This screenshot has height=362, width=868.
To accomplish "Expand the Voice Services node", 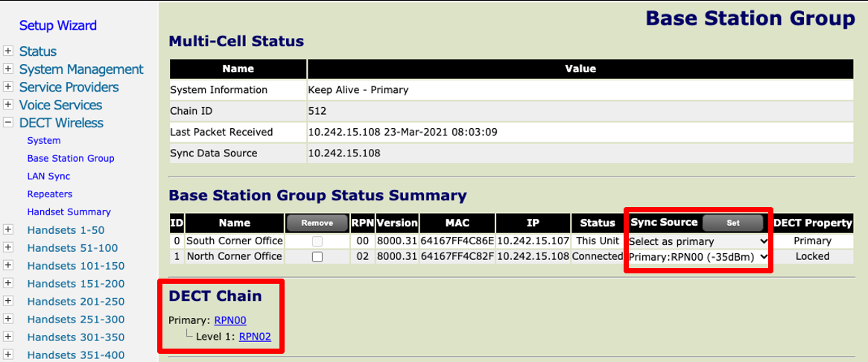I will (8, 104).
